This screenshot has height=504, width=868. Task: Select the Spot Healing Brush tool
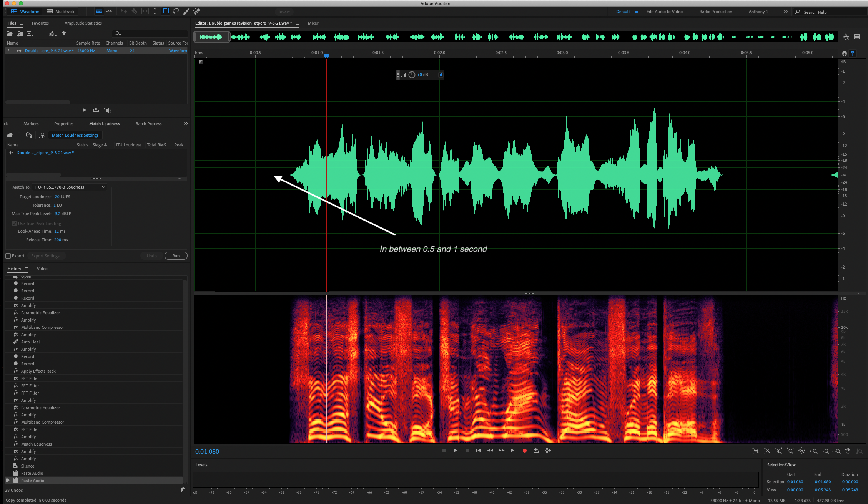(196, 11)
